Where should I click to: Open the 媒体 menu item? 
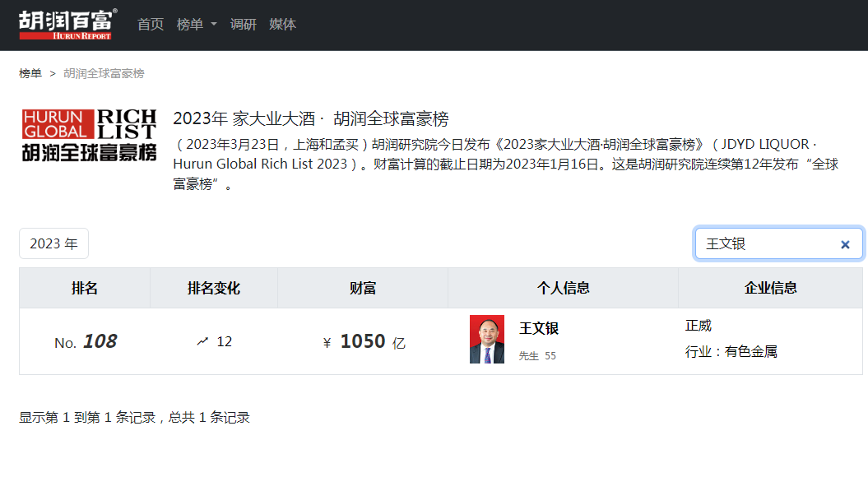(x=282, y=25)
